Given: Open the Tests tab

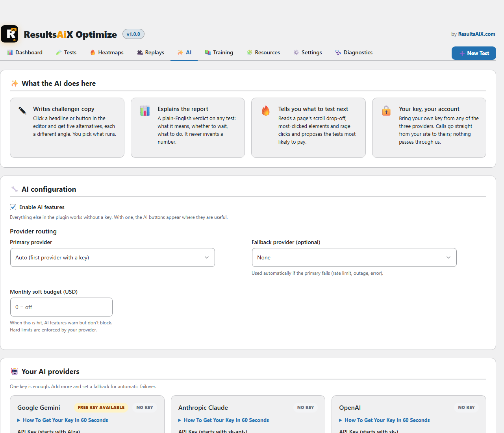Looking at the screenshot, I should (66, 52).
